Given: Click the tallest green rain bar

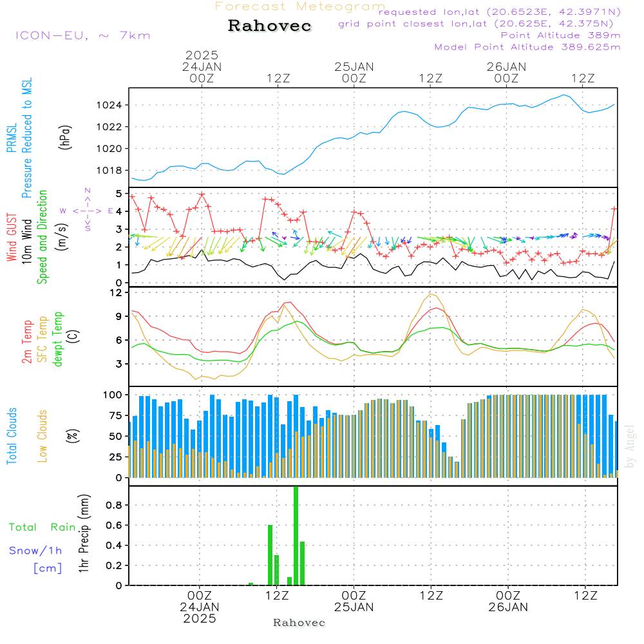Looking at the screenshot, I should (x=296, y=536).
